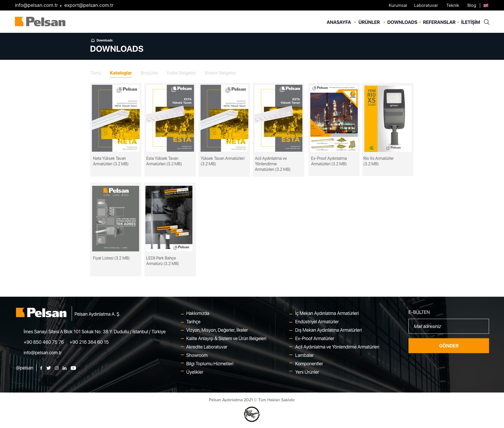Screen dimensions: 504x428
Task: Open the Fiyat Listesi catalog thumbnail
Action: click(115, 219)
